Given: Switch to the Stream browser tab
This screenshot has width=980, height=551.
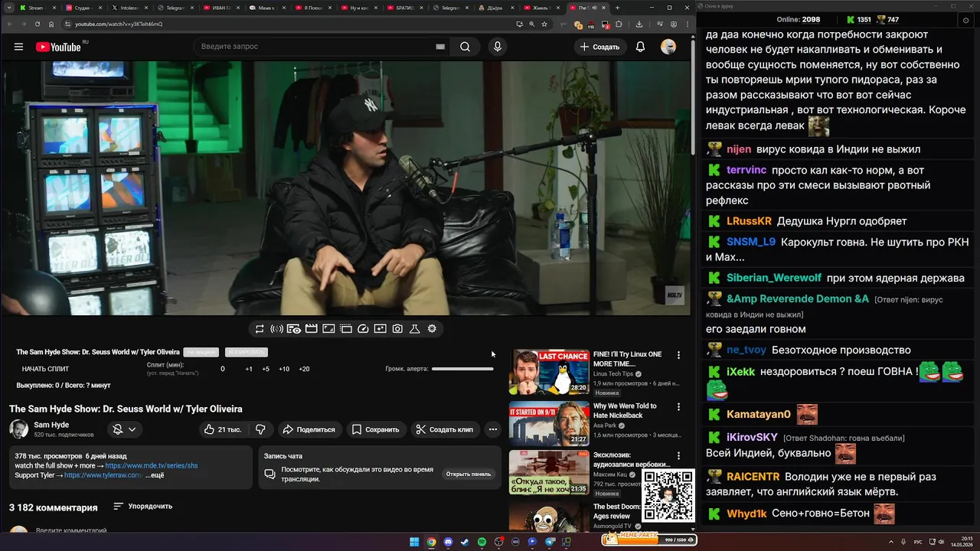Looking at the screenshot, I should click(x=37, y=8).
